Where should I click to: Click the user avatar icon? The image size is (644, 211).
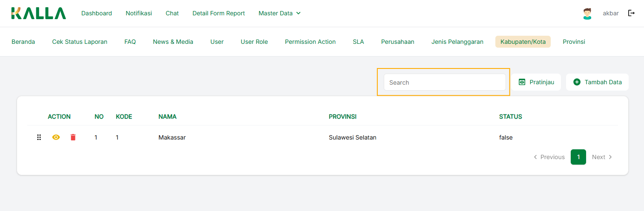pos(587,14)
